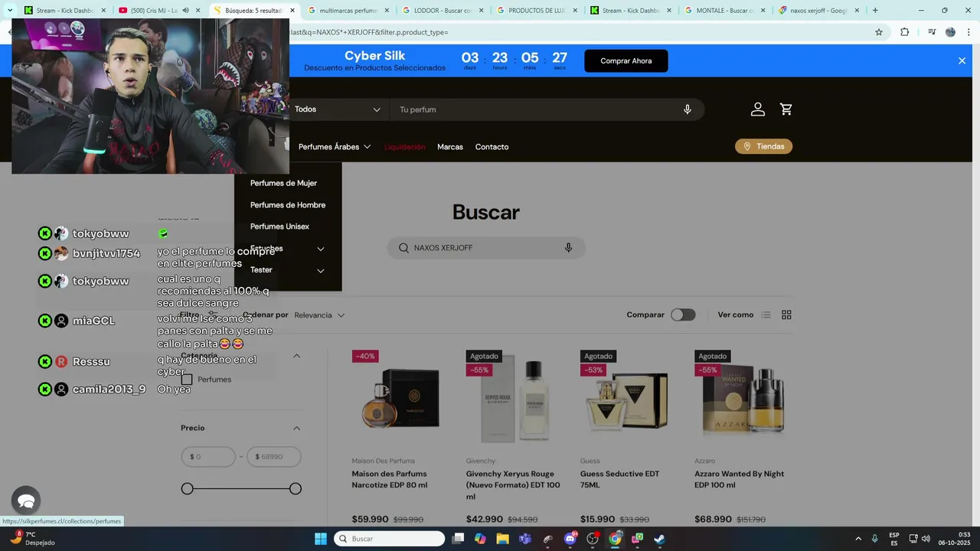Bookmark this page with the star icon
The width and height of the screenshot is (980, 551).
pyautogui.click(x=879, y=32)
